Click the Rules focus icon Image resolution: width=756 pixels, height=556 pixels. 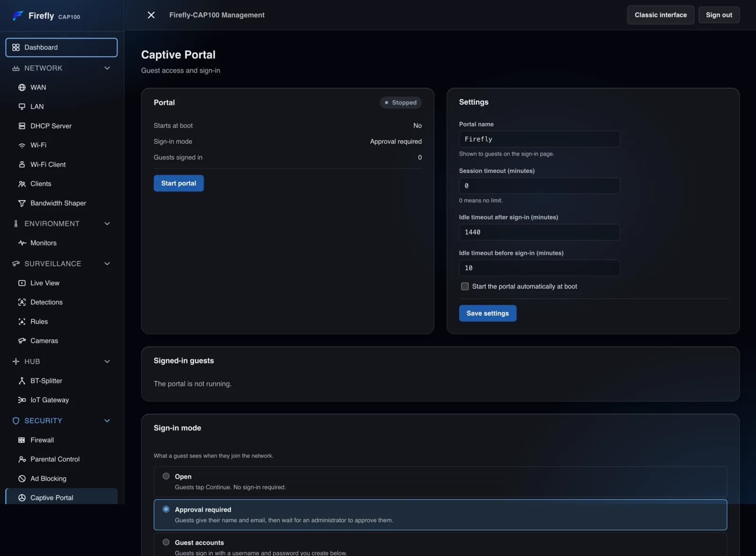(x=22, y=322)
